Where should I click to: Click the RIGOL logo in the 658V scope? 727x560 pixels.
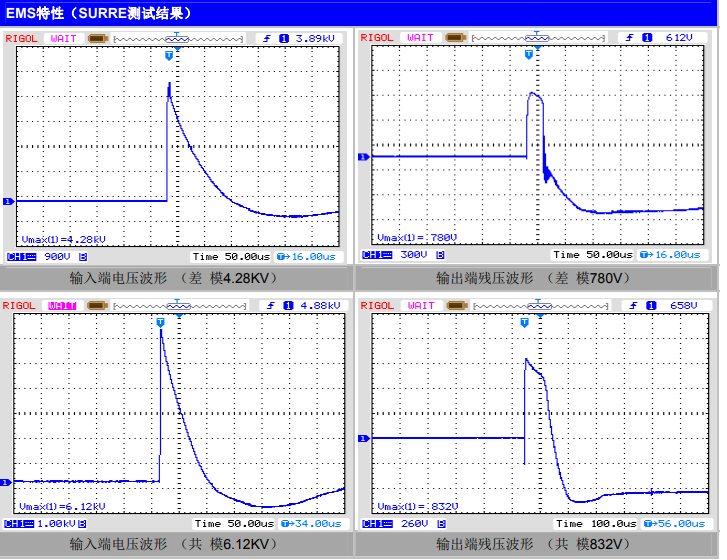pyautogui.click(x=377, y=305)
